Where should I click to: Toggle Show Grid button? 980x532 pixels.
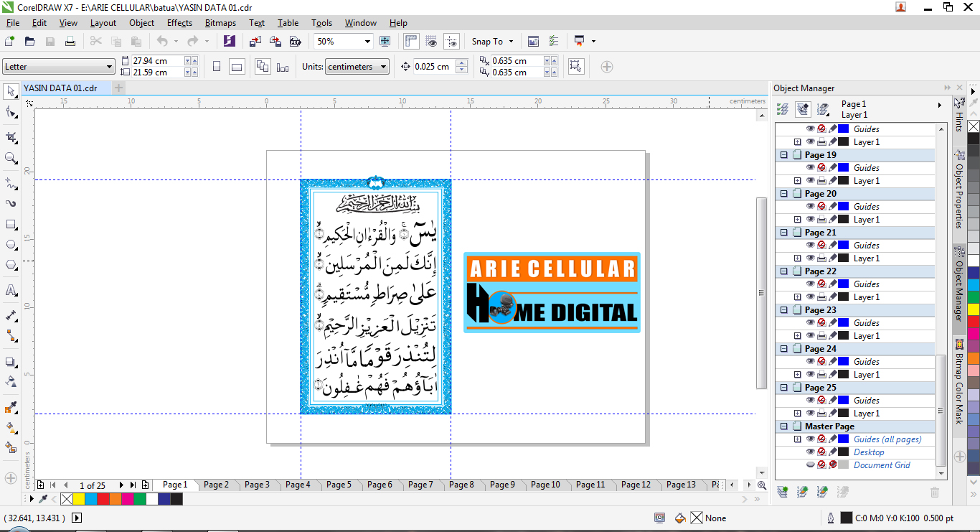click(x=431, y=42)
